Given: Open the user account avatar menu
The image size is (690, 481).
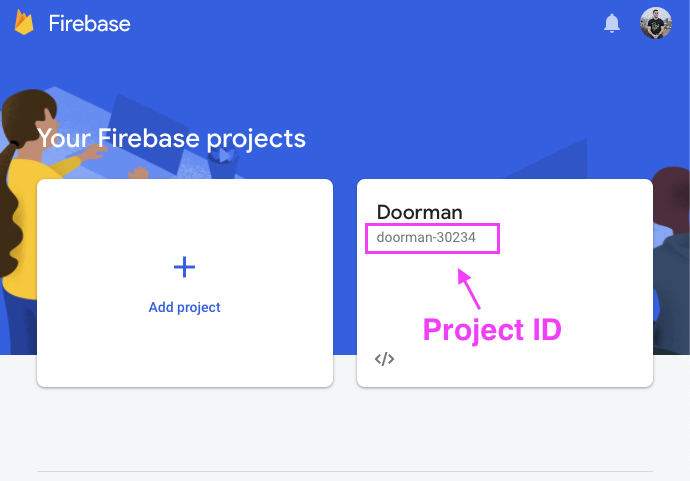Looking at the screenshot, I should pos(656,23).
